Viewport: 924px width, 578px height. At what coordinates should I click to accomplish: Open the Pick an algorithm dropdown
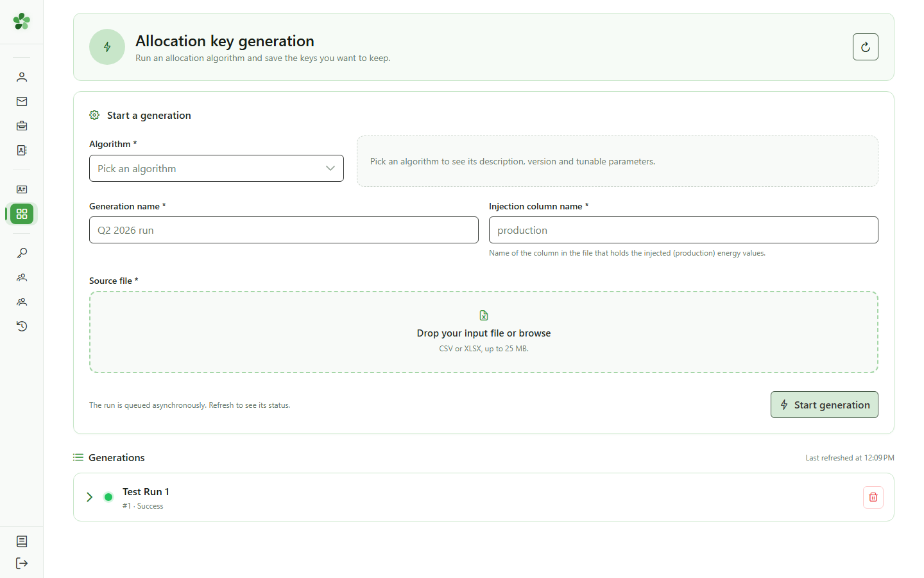pos(216,168)
